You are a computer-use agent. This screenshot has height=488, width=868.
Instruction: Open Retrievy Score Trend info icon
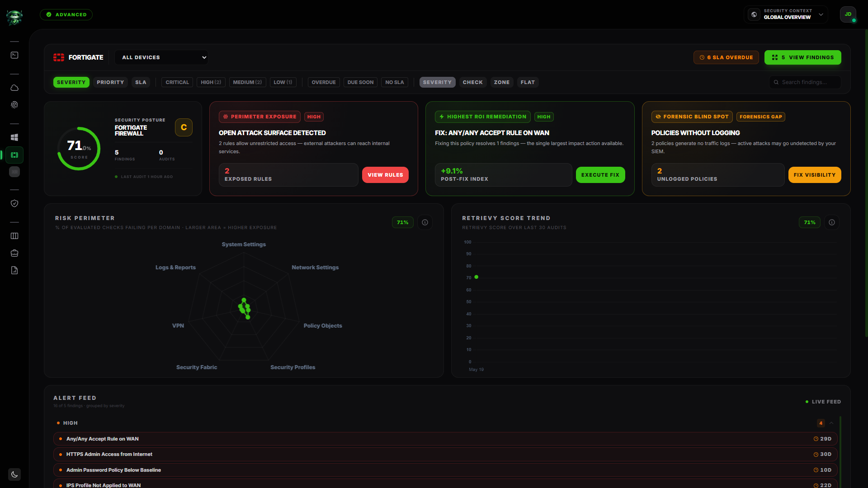(x=832, y=222)
